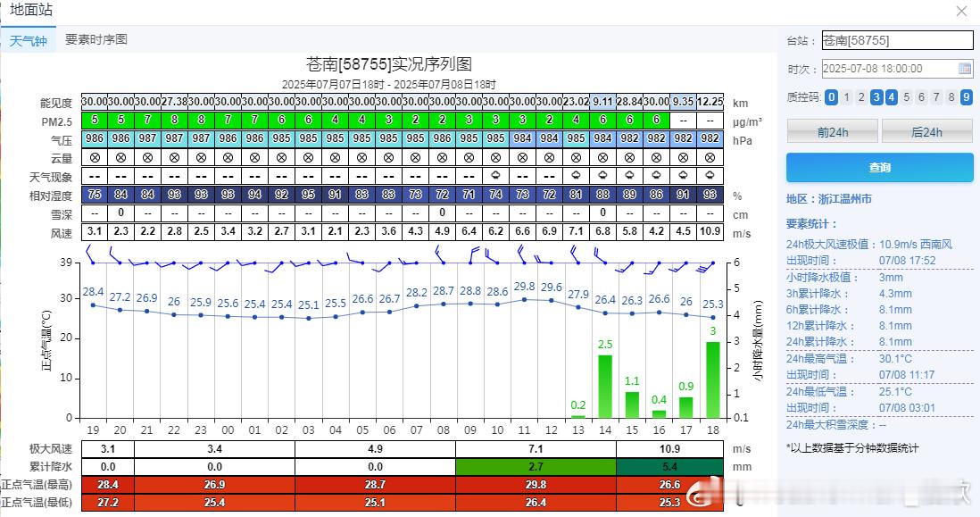Toggle quality code 7
Image resolution: width=980 pixels, height=517 pixels.
[x=936, y=97]
